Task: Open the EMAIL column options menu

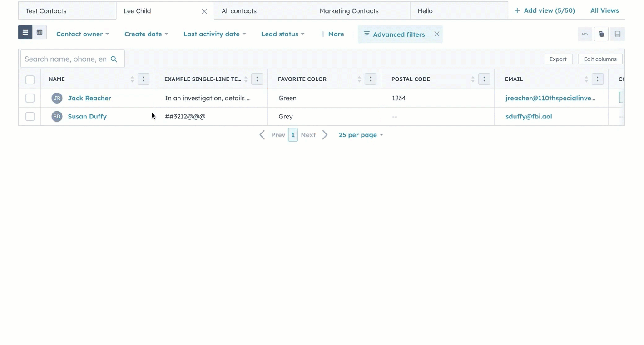Action: pyautogui.click(x=598, y=79)
